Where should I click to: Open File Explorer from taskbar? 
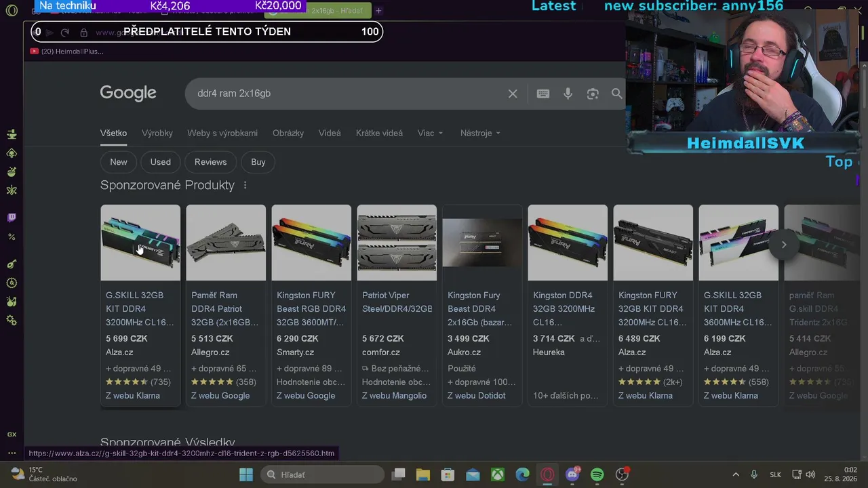423,474
